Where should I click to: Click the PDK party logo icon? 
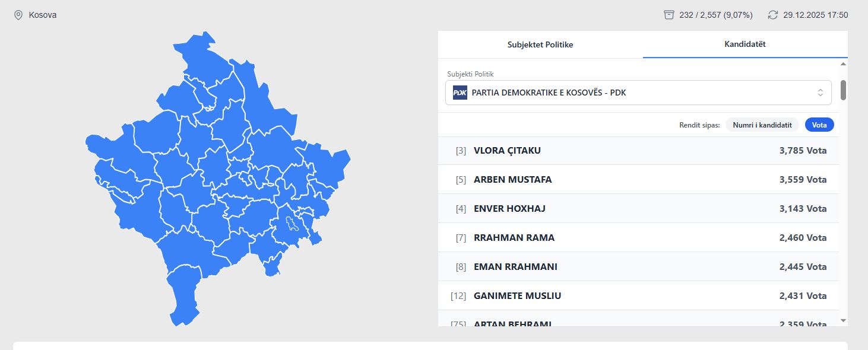tap(460, 93)
